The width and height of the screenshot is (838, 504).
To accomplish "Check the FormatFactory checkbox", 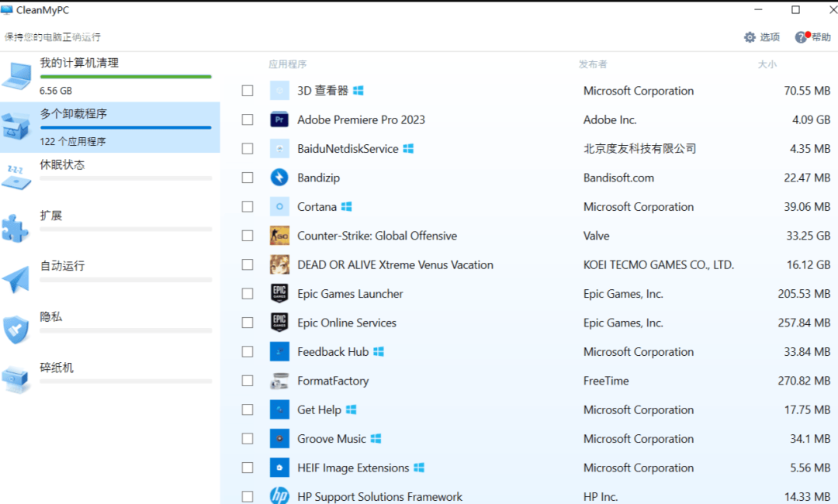I will tap(248, 381).
